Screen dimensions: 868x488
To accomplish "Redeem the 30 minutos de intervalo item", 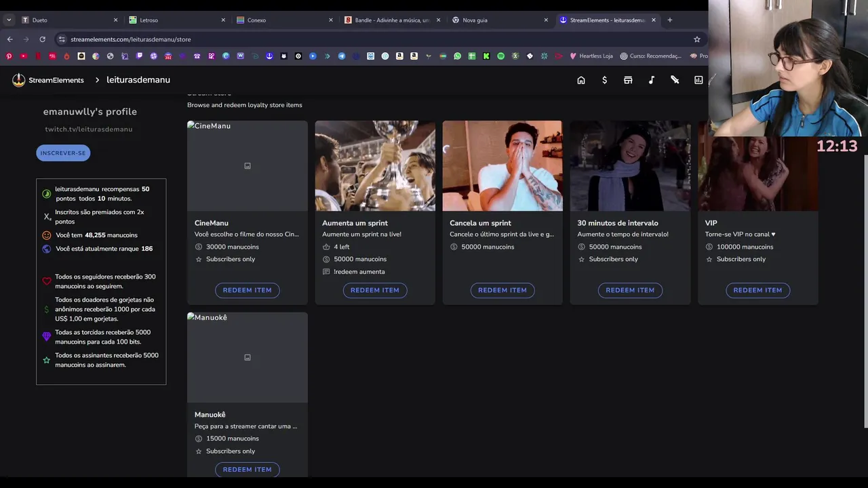I will tap(630, 290).
